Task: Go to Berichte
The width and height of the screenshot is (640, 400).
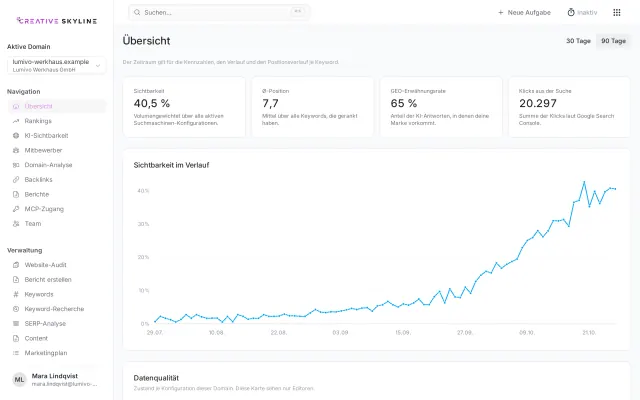Action: (x=57, y=195)
